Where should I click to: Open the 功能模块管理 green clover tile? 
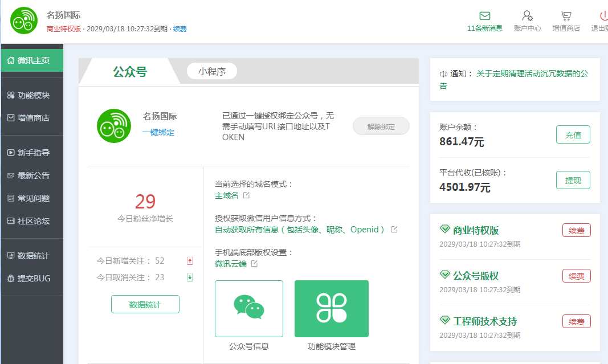[x=331, y=308]
